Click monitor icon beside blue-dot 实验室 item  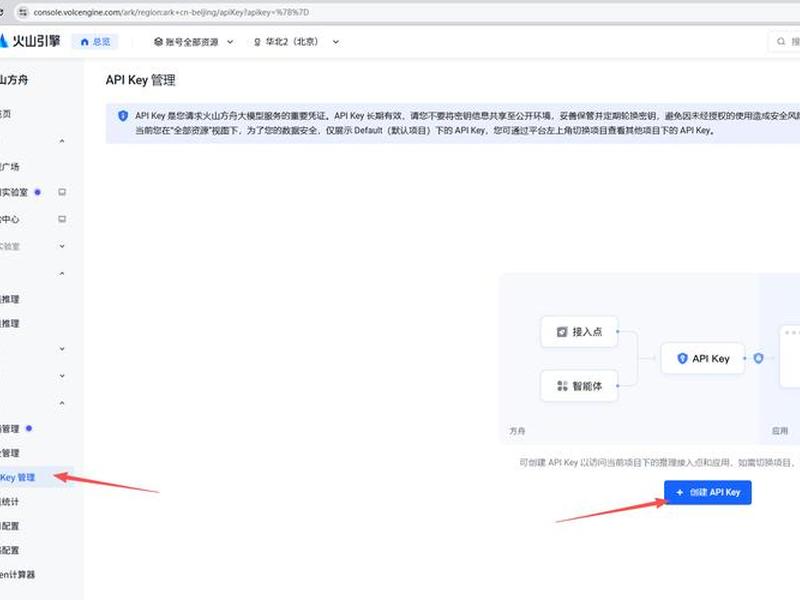tap(62, 192)
